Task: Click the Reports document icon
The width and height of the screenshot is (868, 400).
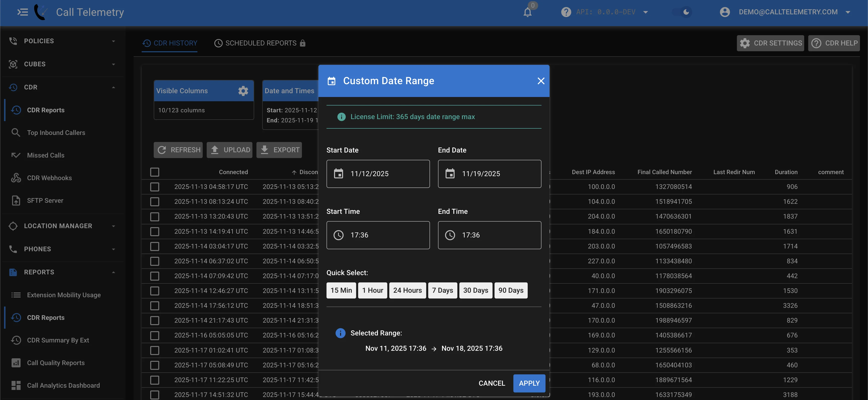Action: pyautogui.click(x=13, y=272)
